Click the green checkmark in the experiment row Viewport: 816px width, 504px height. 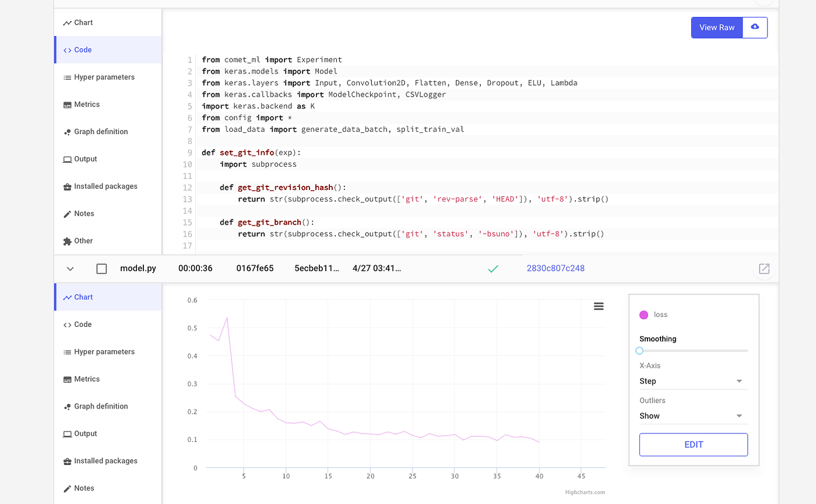pos(493,269)
